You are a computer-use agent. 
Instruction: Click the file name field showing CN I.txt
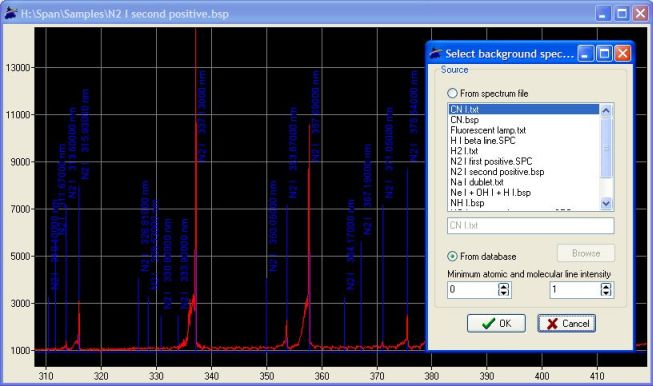[531, 225]
